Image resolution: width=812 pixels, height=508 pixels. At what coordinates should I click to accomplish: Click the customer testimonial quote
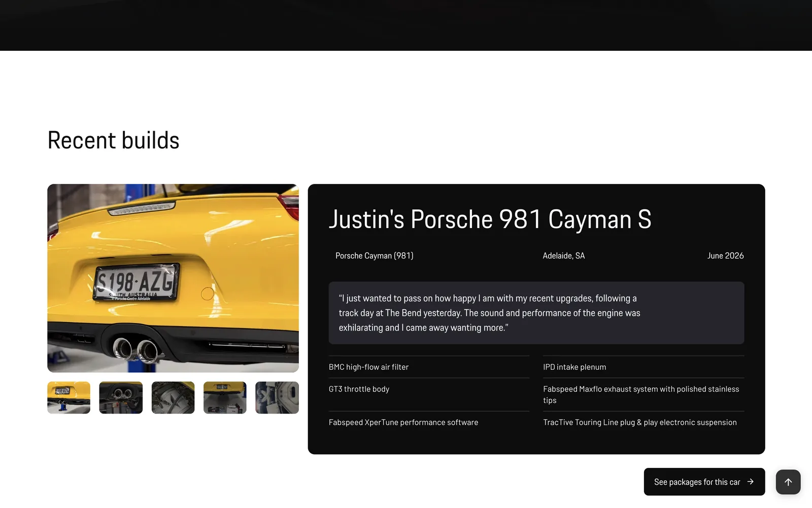coord(536,313)
